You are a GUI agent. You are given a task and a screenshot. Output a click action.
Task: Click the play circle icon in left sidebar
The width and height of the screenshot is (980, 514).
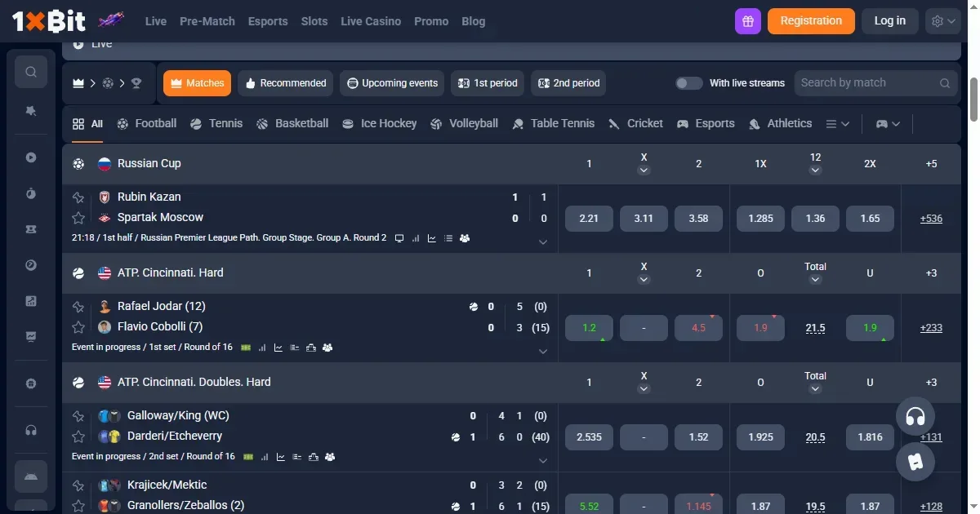tap(31, 157)
